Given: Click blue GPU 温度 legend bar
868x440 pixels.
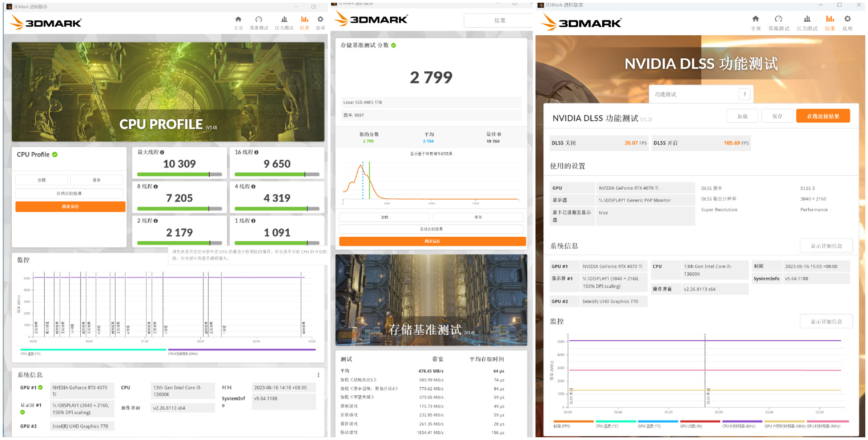Looking at the screenshot, I should pos(658,421).
